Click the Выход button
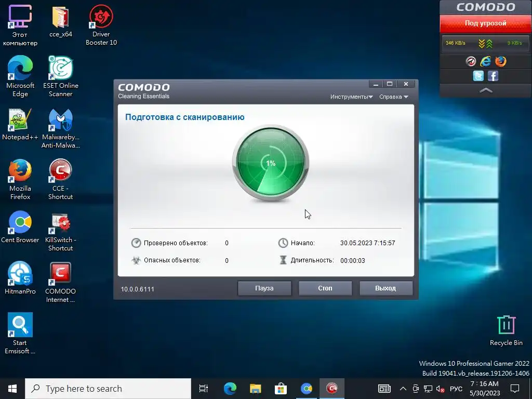 click(x=386, y=288)
